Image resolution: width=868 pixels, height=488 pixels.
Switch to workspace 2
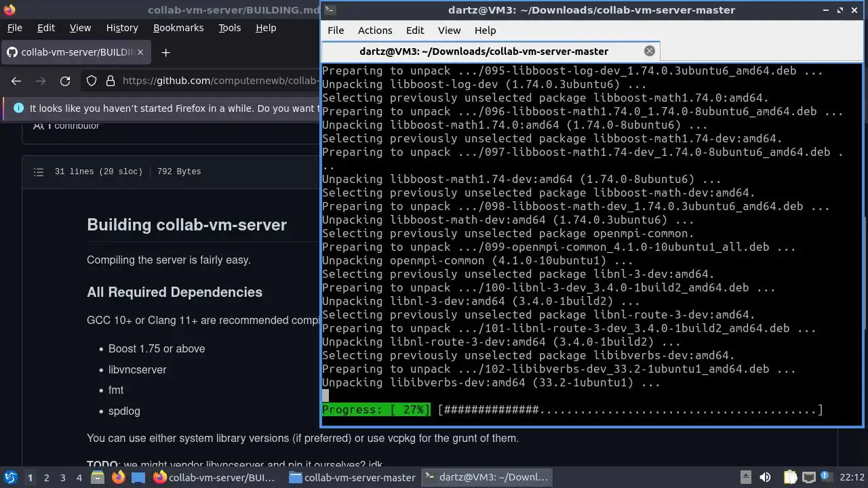point(46,478)
